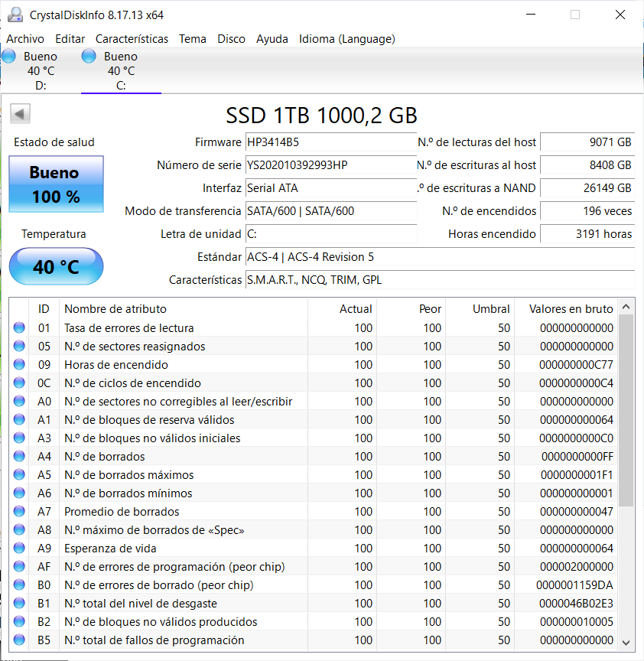Open the Características menu

pos(132,39)
